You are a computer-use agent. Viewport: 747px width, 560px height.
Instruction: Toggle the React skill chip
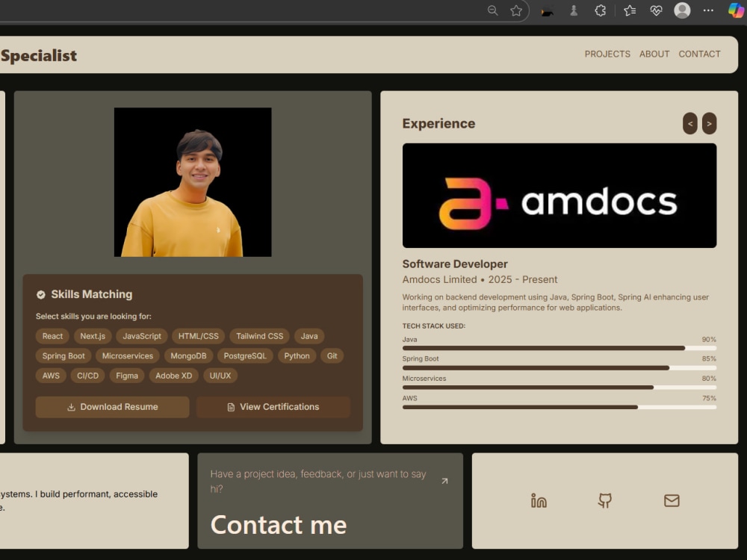pyautogui.click(x=52, y=336)
